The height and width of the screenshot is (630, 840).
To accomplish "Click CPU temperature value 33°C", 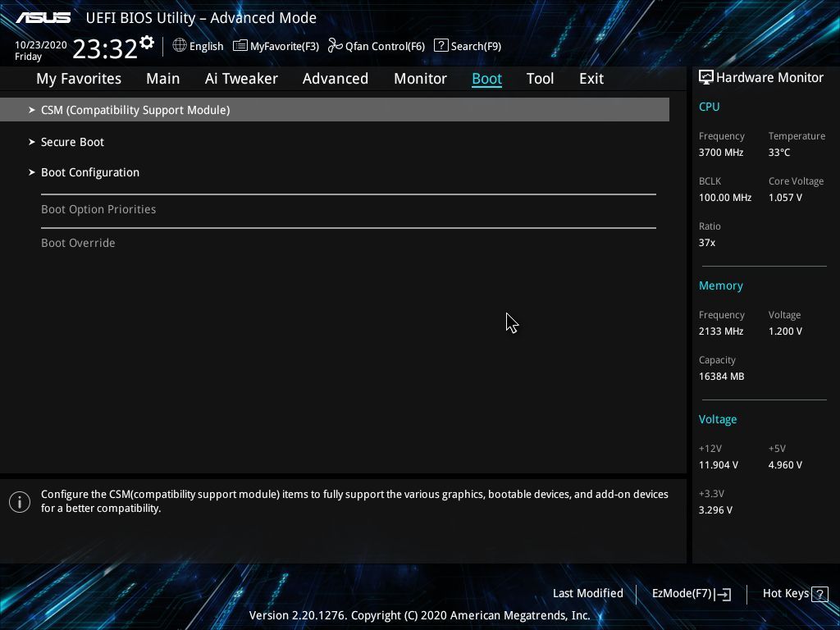I will coord(779,152).
